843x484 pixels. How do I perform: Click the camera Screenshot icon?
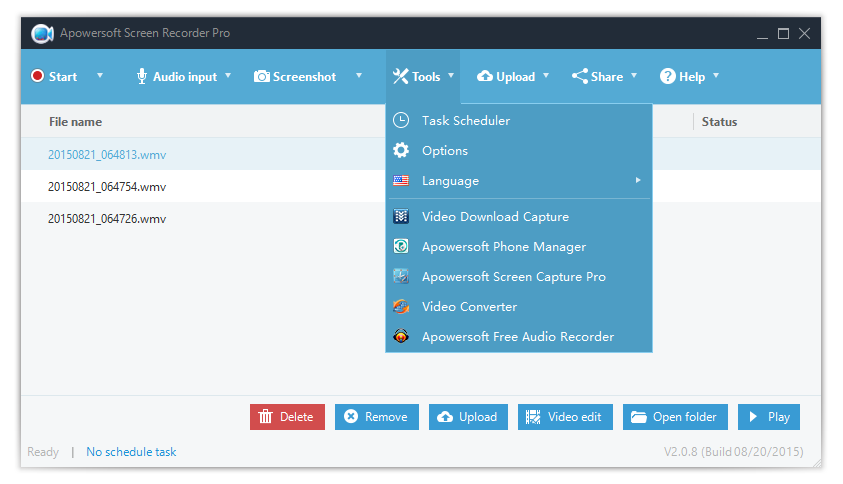(262, 76)
